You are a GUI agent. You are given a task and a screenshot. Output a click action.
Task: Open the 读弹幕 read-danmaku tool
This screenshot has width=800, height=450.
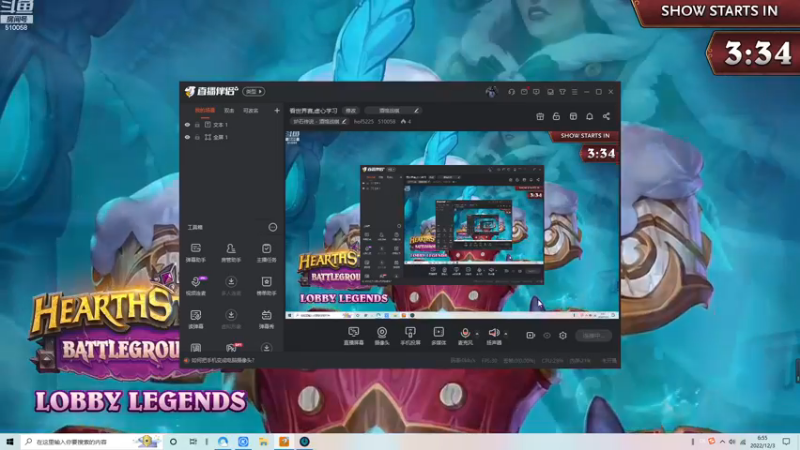[x=195, y=319]
